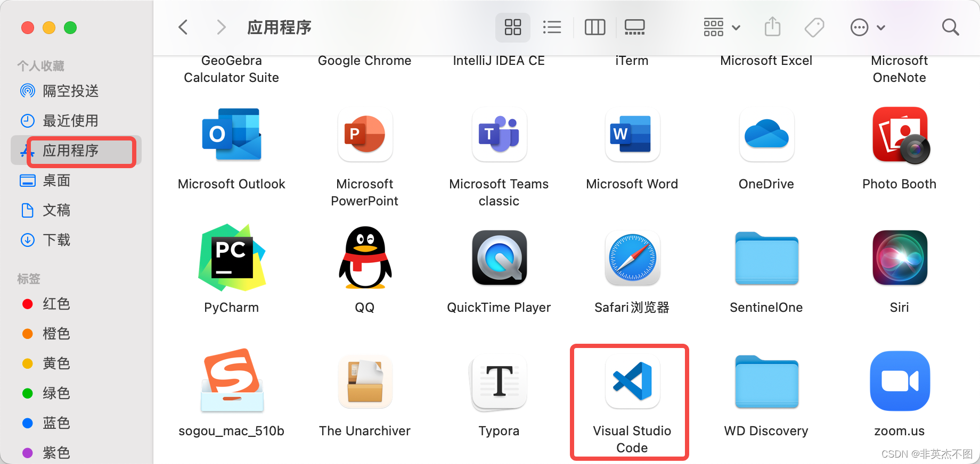The width and height of the screenshot is (980, 464).
Task: Switch to list view
Action: click(x=552, y=27)
